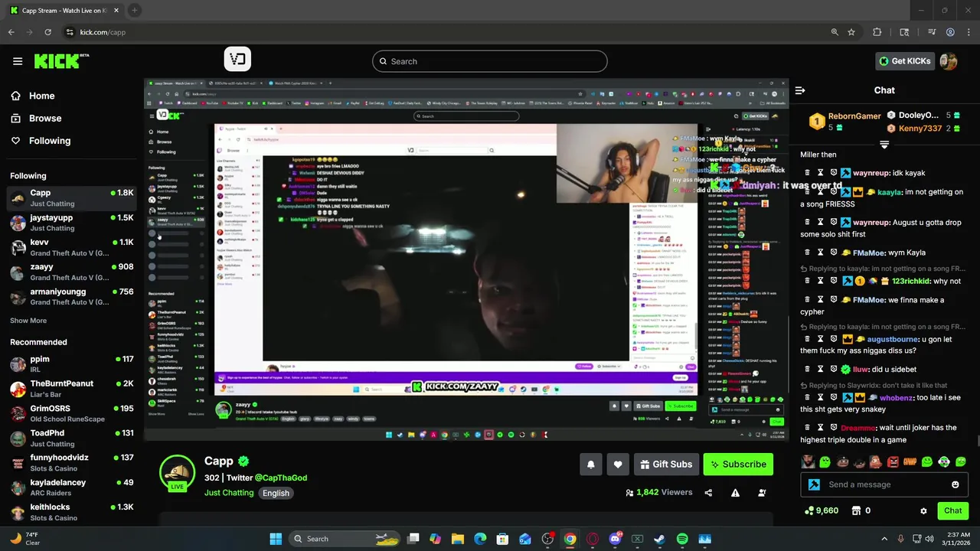Open browser extensions puzzle icon

pyautogui.click(x=877, y=32)
